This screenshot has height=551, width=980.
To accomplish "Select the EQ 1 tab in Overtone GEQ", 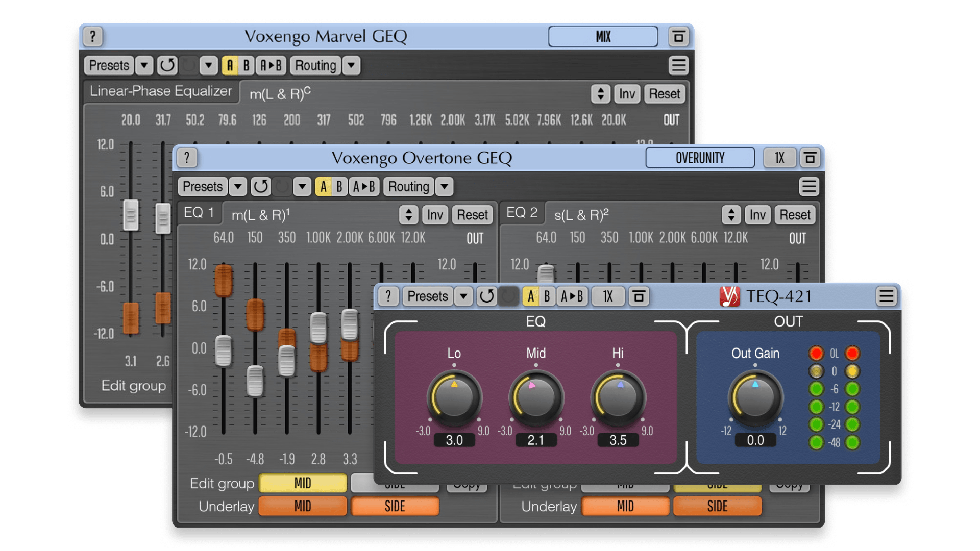I will click(x=199, y=213).
